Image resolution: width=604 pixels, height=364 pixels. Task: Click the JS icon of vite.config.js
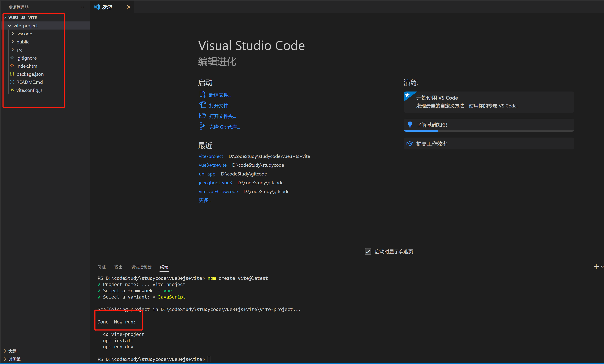[12, 90]
